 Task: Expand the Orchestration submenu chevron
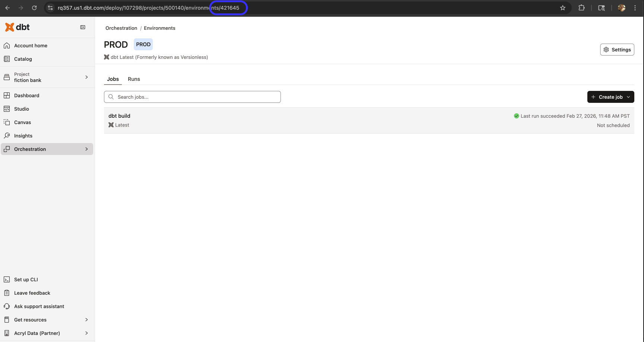pyautogui.click(x=86, y=149)
